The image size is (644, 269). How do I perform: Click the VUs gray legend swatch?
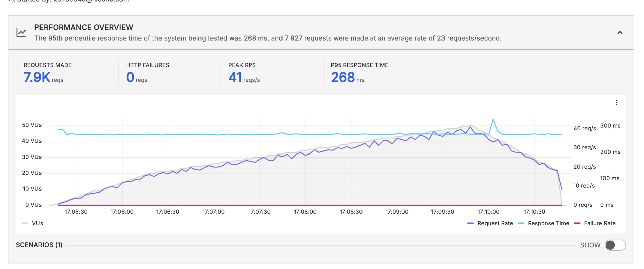25,223
